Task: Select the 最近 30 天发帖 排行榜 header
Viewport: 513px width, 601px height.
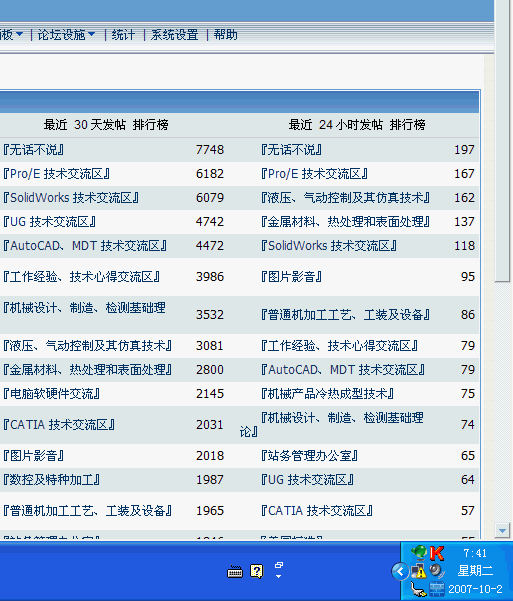Action: (106, 125)
